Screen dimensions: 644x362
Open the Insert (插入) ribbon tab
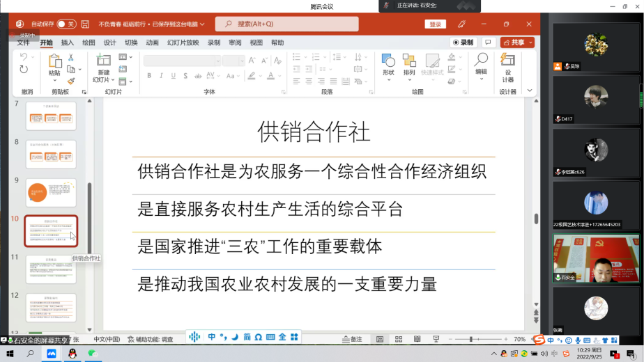click(68, 42)
